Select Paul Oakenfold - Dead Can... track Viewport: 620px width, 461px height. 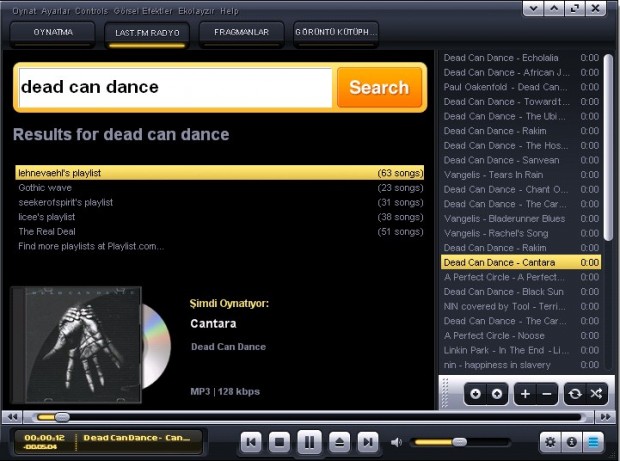coord(521,87)
